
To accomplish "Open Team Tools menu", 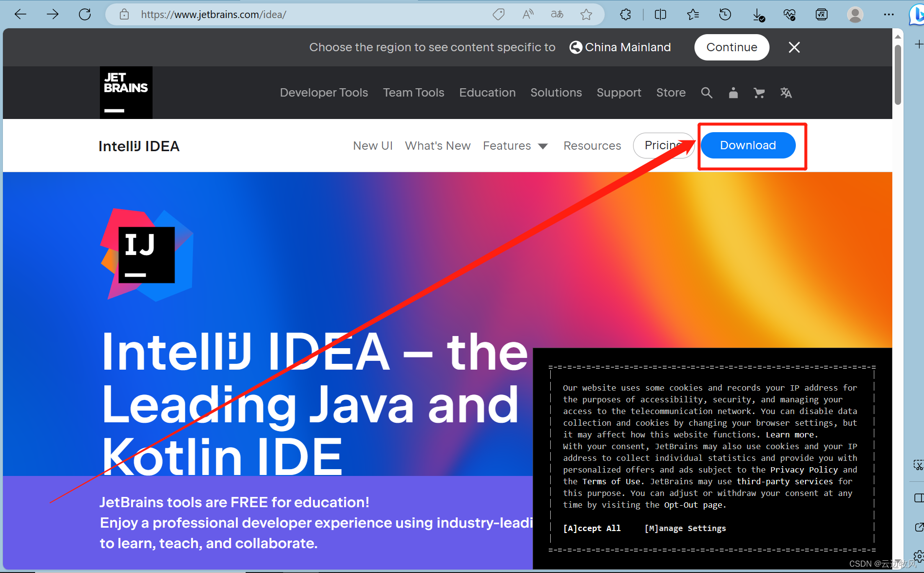I will pyautogui.click(x=413, y=93).
